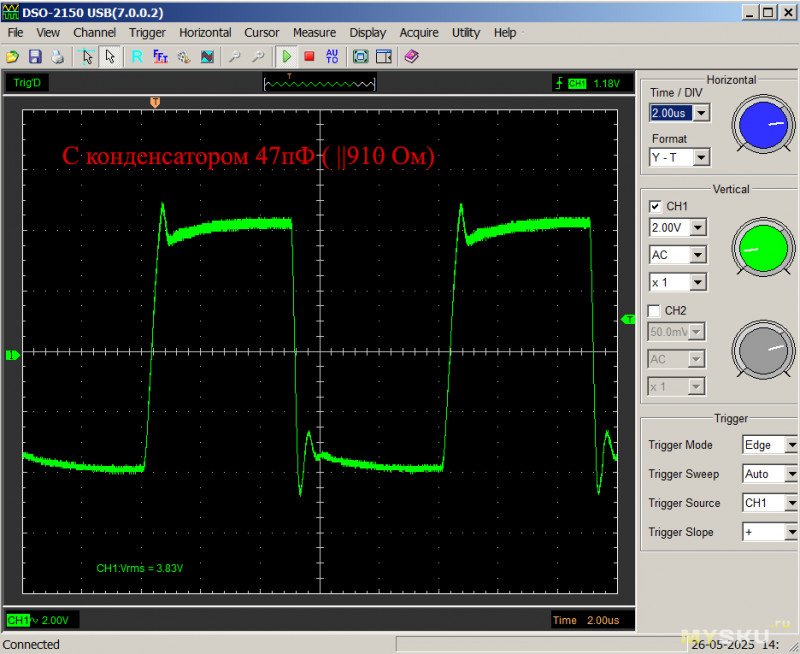Toggle the CH1 channel checkbox
800x654 pixels.
click(656, 206)
